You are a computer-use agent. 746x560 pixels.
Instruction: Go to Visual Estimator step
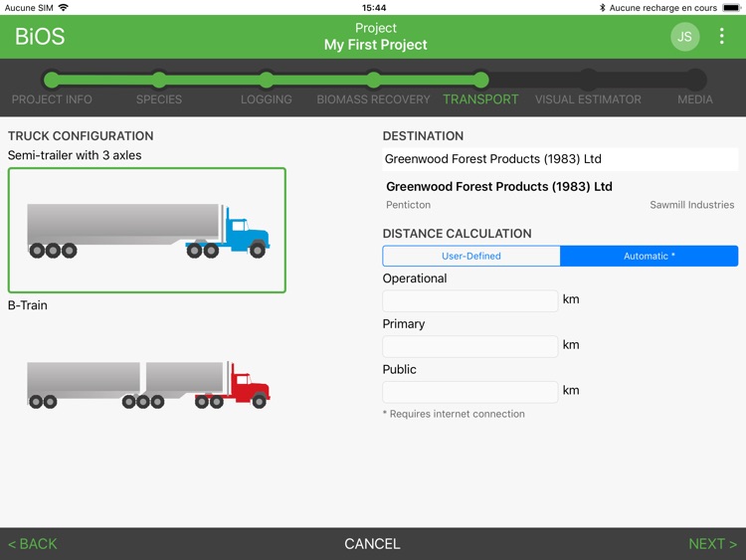click(588, 99)
